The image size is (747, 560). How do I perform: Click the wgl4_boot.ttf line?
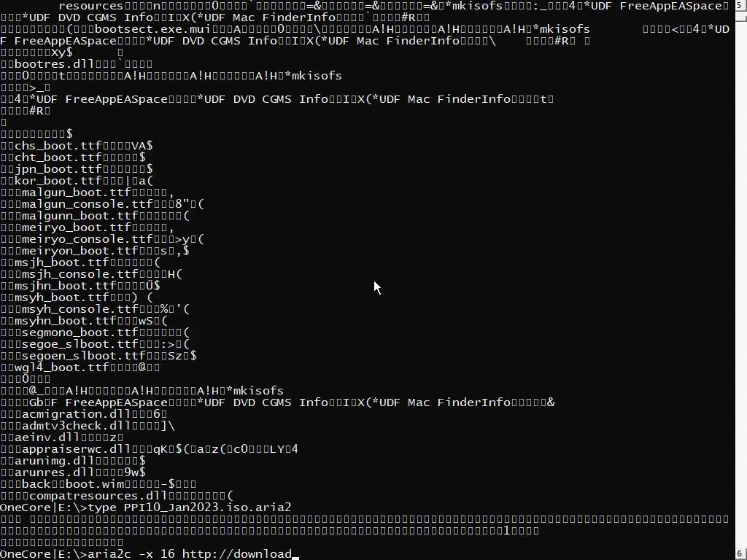(62, 367)
